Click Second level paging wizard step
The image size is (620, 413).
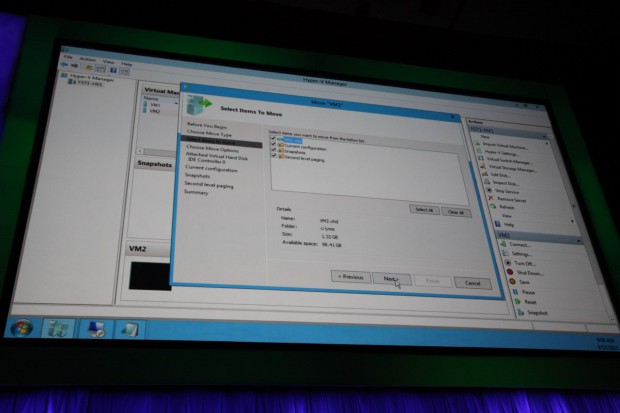coord(209,185)
